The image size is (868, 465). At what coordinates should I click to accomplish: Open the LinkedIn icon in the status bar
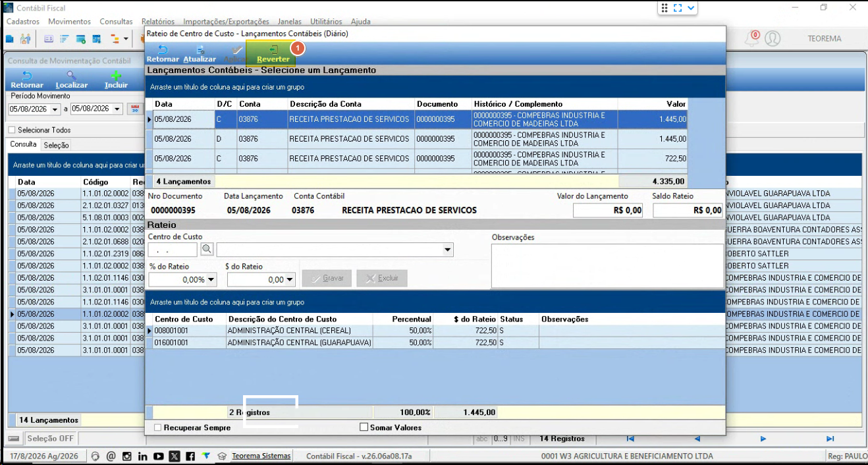point(143,456)
